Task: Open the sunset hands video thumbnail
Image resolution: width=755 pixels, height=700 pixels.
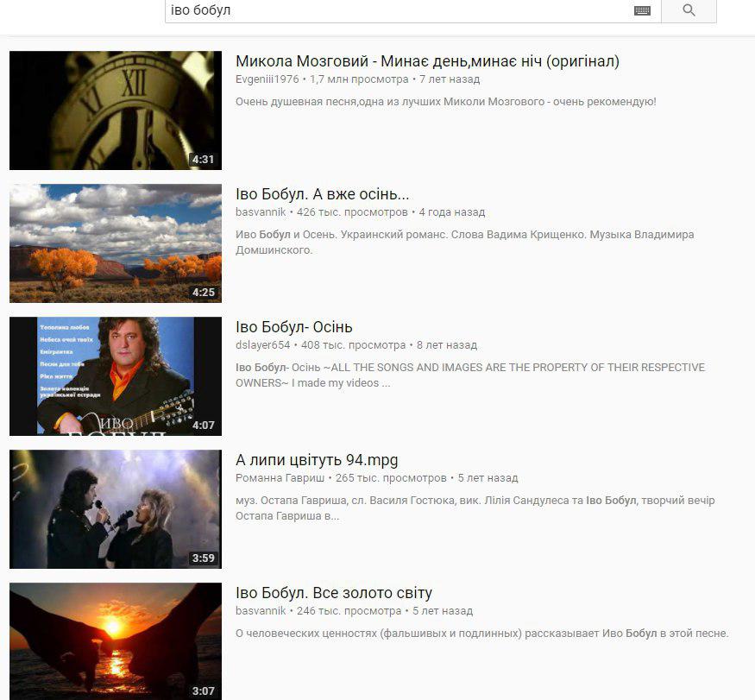Action: coord(115,640)
